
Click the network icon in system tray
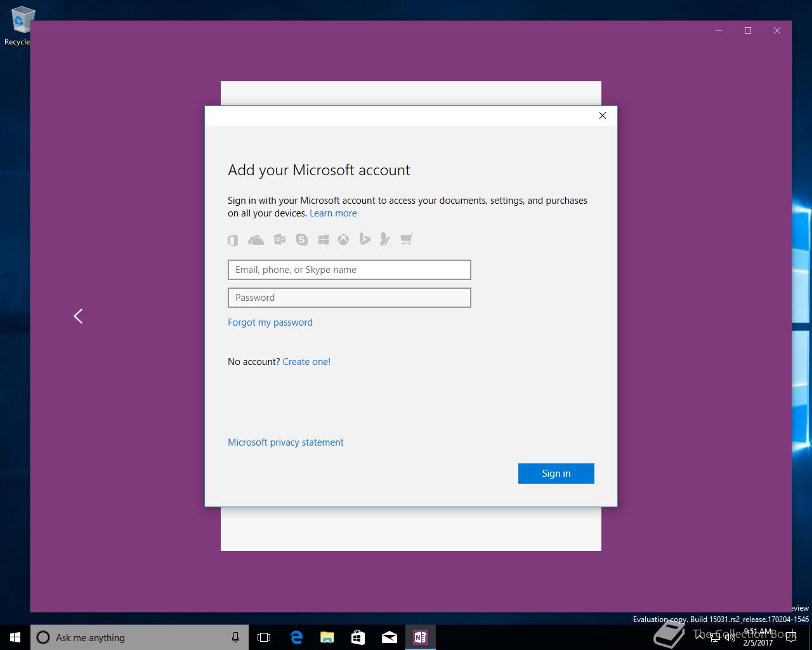pyautogui.click(x=714, y=637)
